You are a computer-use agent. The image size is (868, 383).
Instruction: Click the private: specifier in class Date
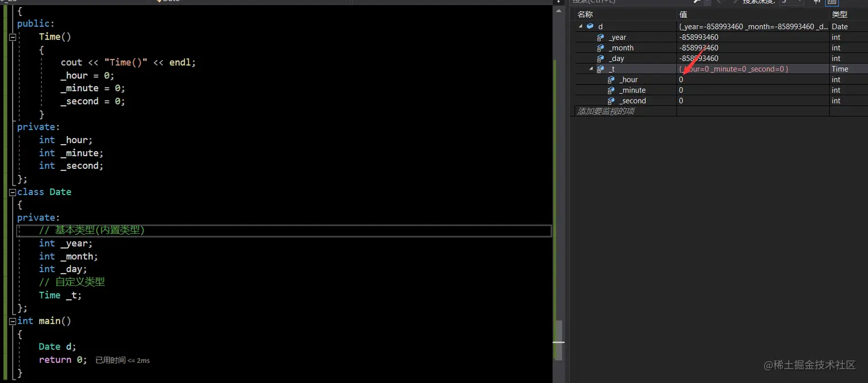38,218
